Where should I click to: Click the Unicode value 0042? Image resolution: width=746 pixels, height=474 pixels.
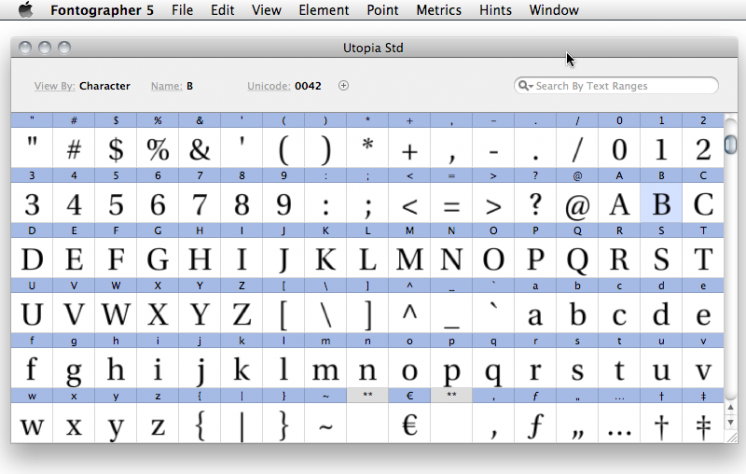[x=308, y=86]
